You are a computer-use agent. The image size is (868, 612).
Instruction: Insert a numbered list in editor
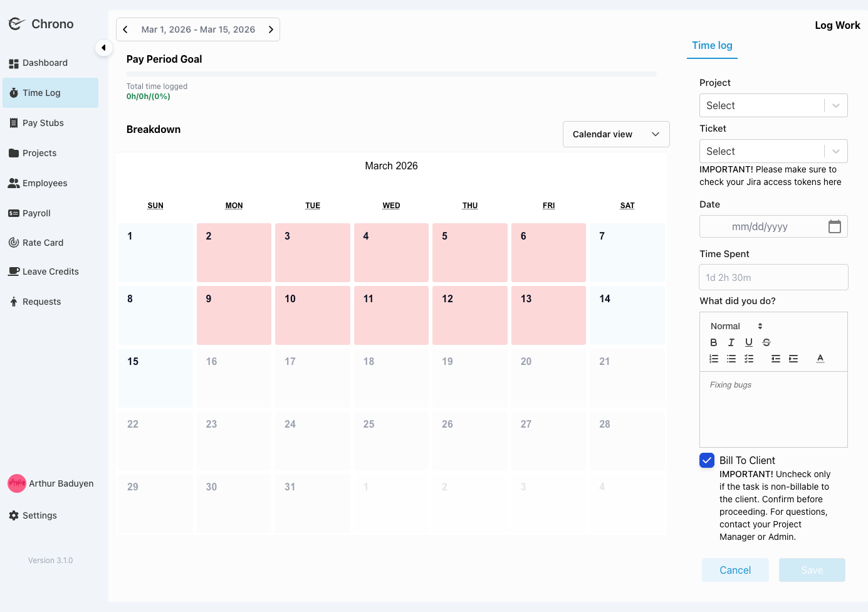click(713, 359)
